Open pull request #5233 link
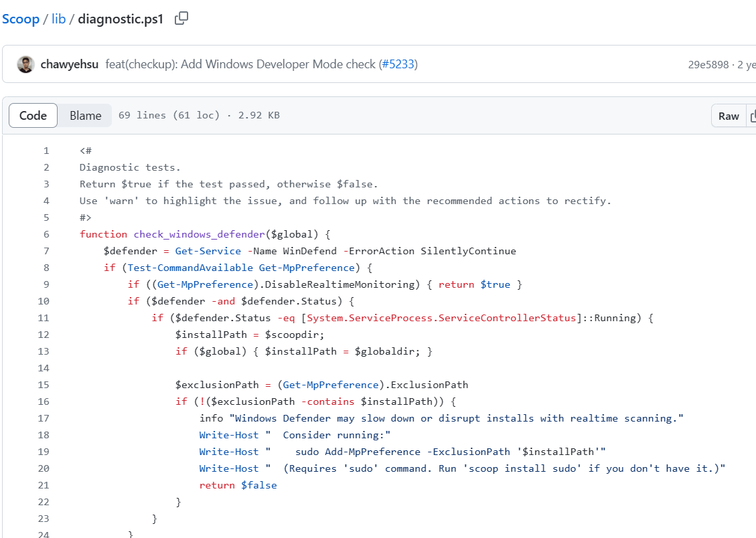 398,64
